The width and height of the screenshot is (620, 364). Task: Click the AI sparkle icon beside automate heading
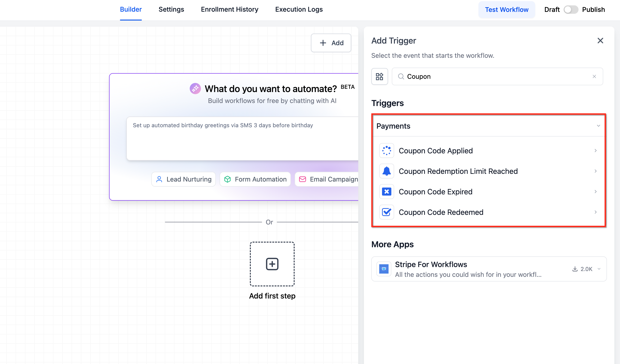point(195,89)
